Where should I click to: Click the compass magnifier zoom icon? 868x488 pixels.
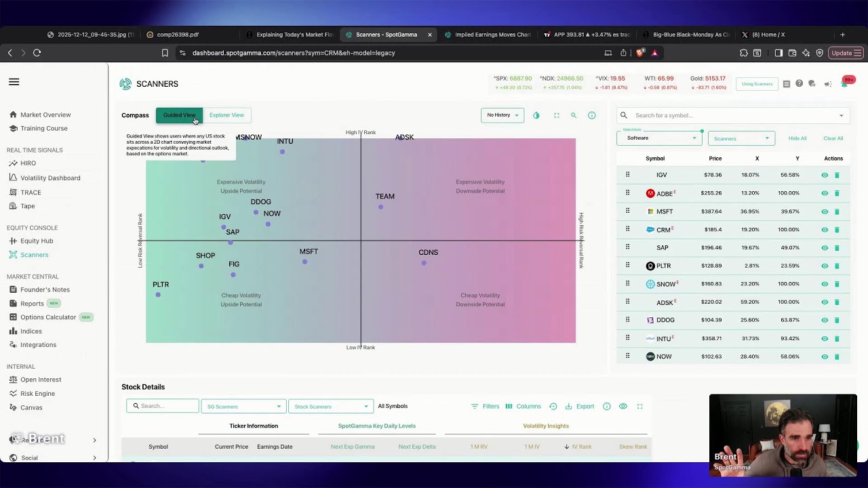(574, 115)
